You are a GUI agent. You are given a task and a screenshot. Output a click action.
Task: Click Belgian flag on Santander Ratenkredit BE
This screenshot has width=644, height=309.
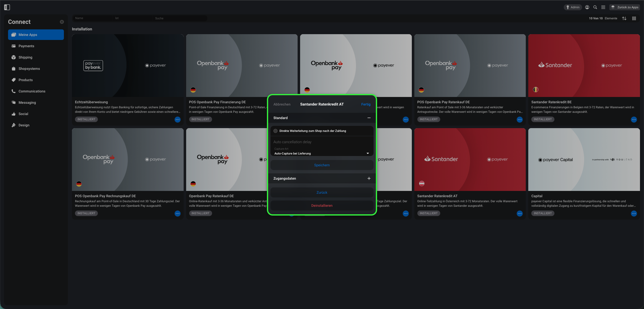tap(536, 90)
